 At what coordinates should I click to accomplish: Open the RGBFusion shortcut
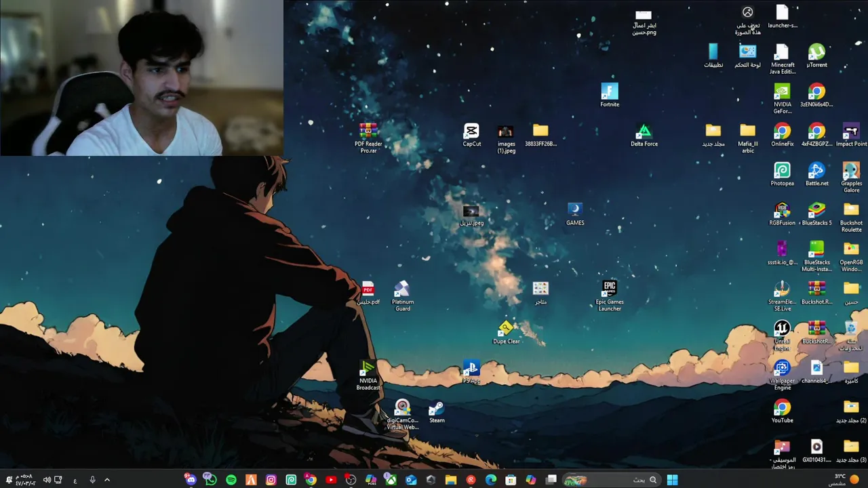click(782, 213)
